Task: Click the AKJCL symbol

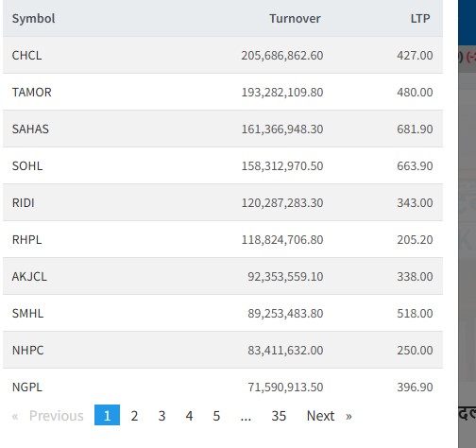Action: tap(29, 277)
